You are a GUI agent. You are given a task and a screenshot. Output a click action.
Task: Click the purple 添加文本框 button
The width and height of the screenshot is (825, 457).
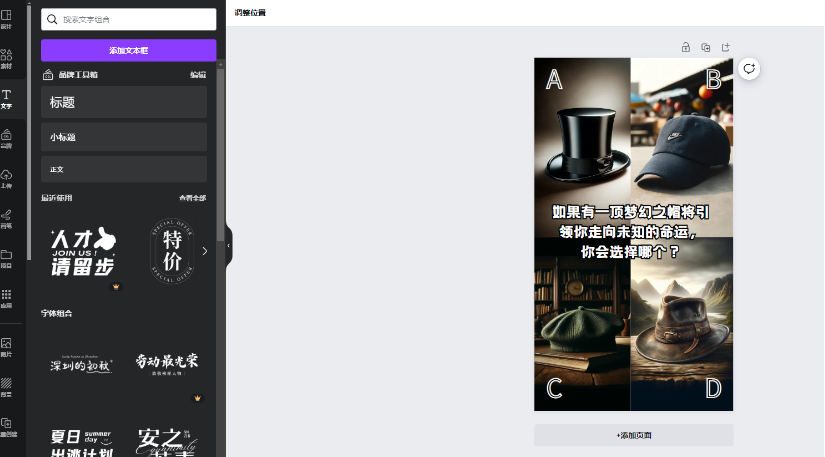128,50
